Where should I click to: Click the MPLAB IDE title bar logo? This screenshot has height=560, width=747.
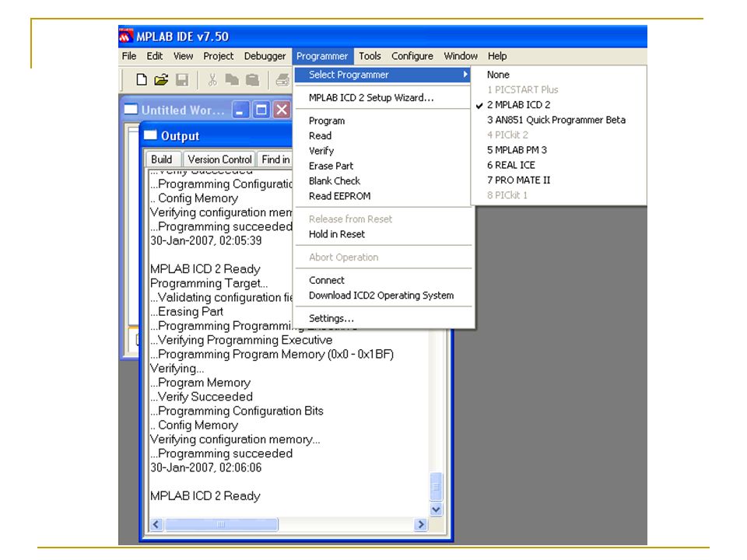pyautogui.click(x=126, y=37)
